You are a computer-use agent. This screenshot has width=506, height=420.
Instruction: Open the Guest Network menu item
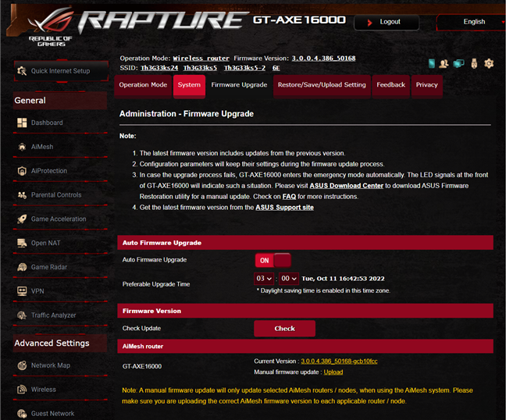60,414
